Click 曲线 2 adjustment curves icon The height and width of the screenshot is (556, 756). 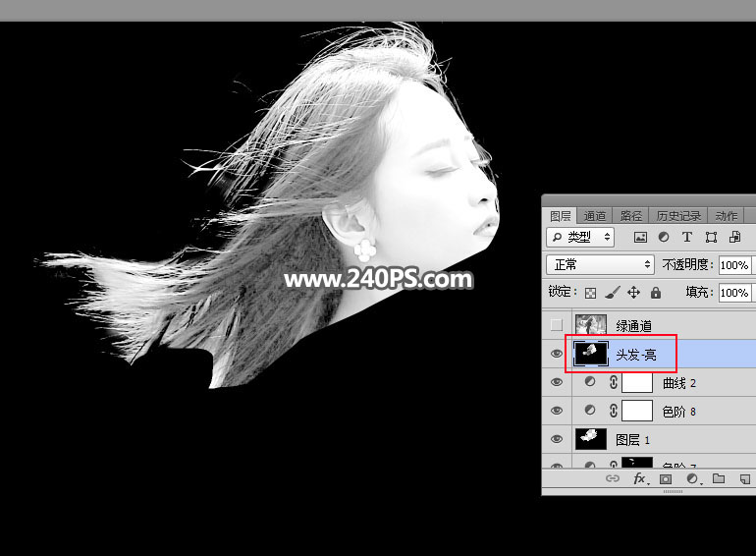590,381
